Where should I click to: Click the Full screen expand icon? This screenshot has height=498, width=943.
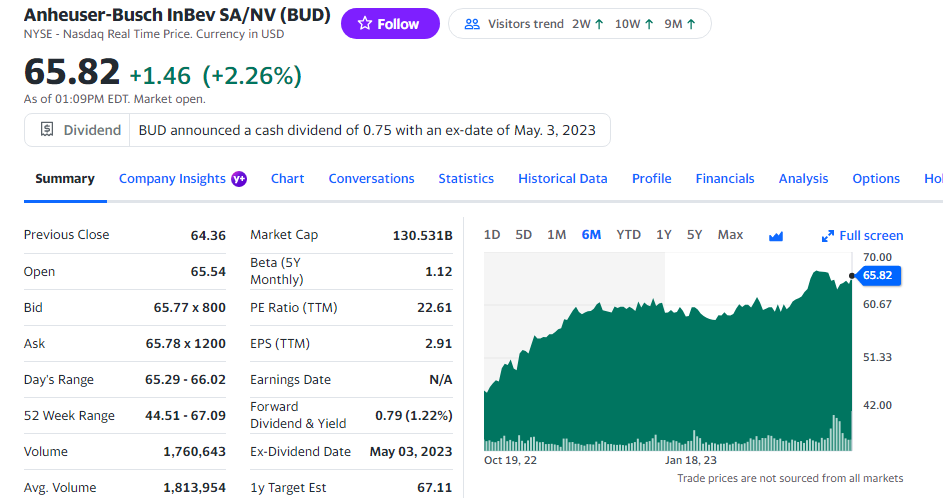827,236
